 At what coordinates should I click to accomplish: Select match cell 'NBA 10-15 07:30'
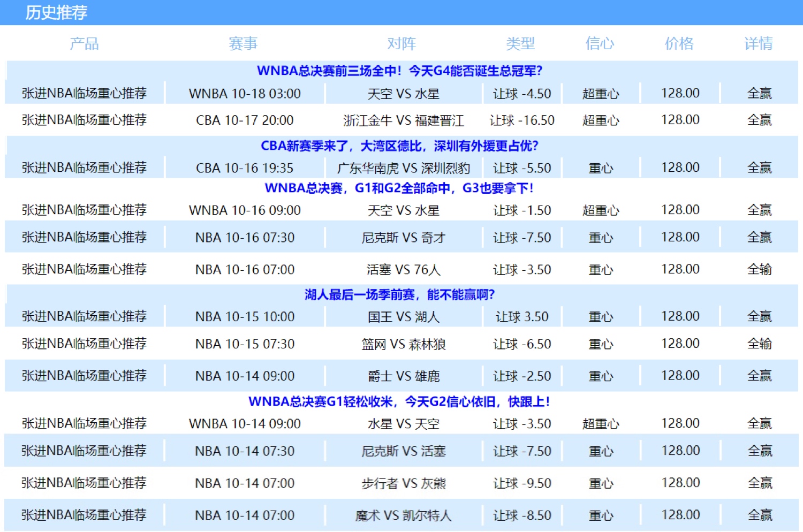coord(245,344)
